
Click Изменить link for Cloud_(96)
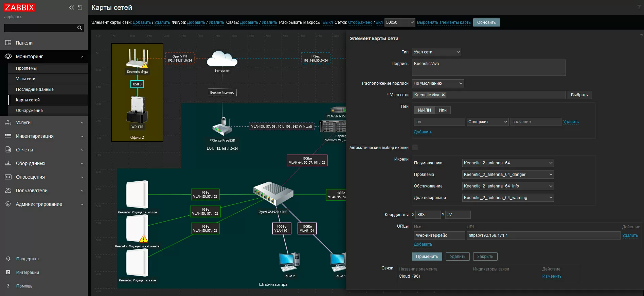point(552,276)
